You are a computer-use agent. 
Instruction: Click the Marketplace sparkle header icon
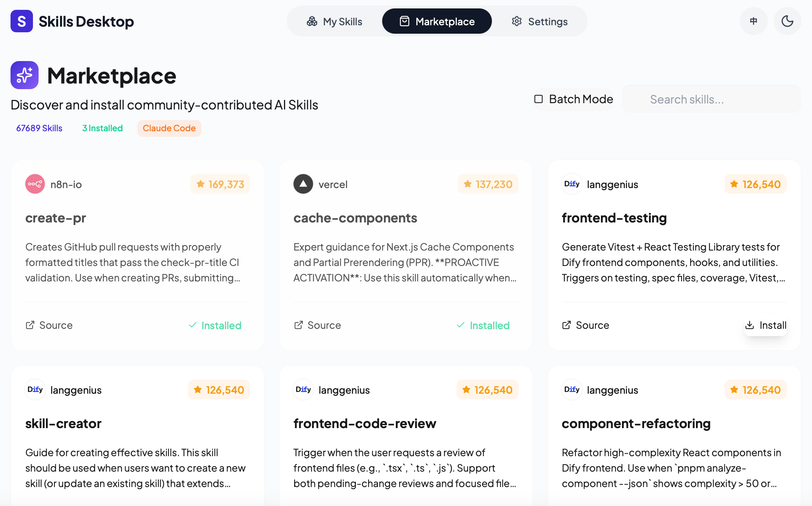click(x=25, y=75)
